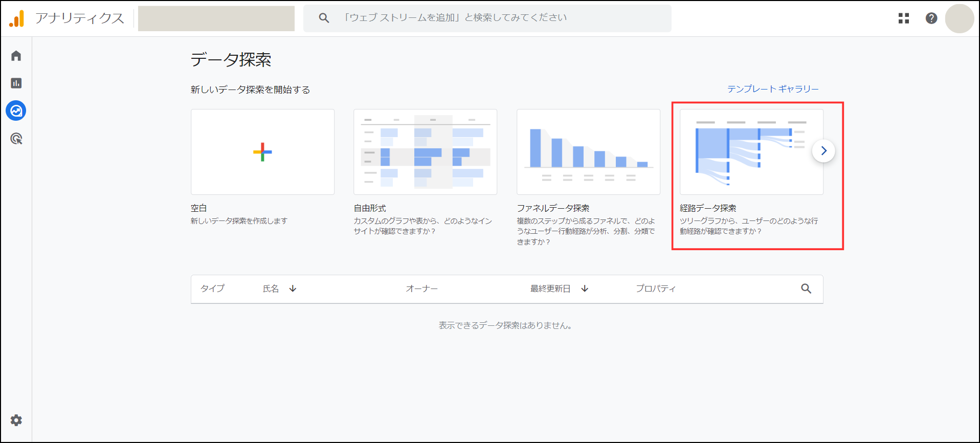Open the Advertising icon in sidebar
Image resolution: width=980 pixels, height=443 pixels.
(16, 139)
